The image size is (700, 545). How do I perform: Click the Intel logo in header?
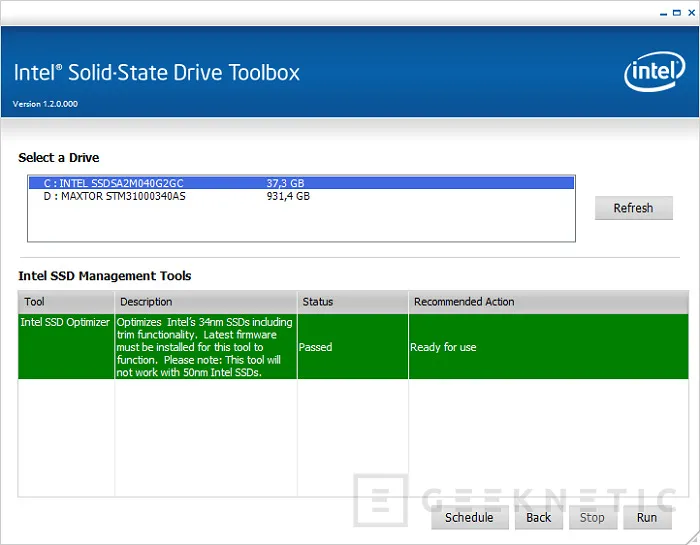pyautogui.click(x=654, y=71)
